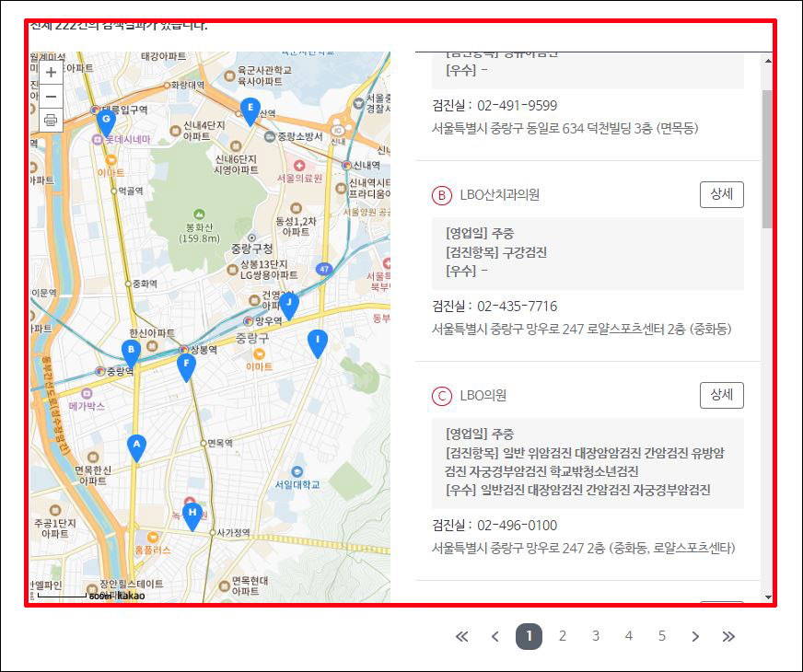Click phone number 02-435-7716
The width and height of the screenshot is (803, 672).
(x=518, y=306)
